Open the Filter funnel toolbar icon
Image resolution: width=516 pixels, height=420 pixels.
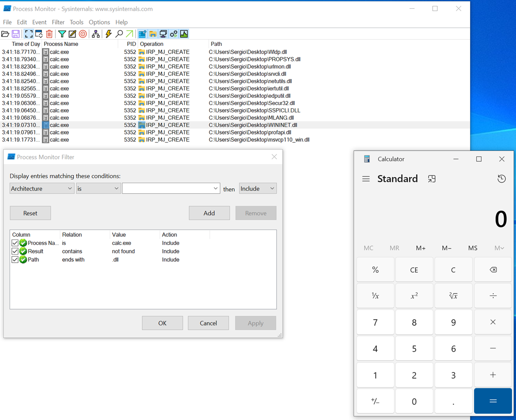(x=62, y=34)
